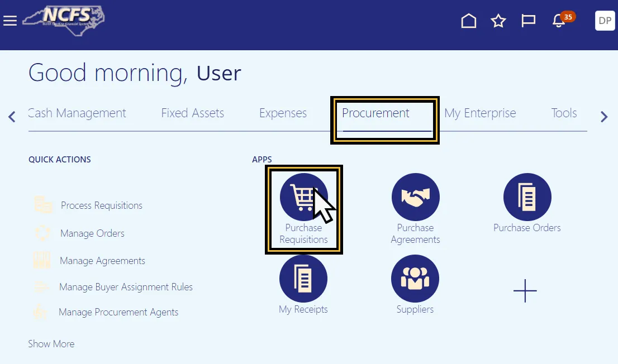Click the Manage Agreements icon
Viewport: 618px width, 364px height.
(42, 260)
